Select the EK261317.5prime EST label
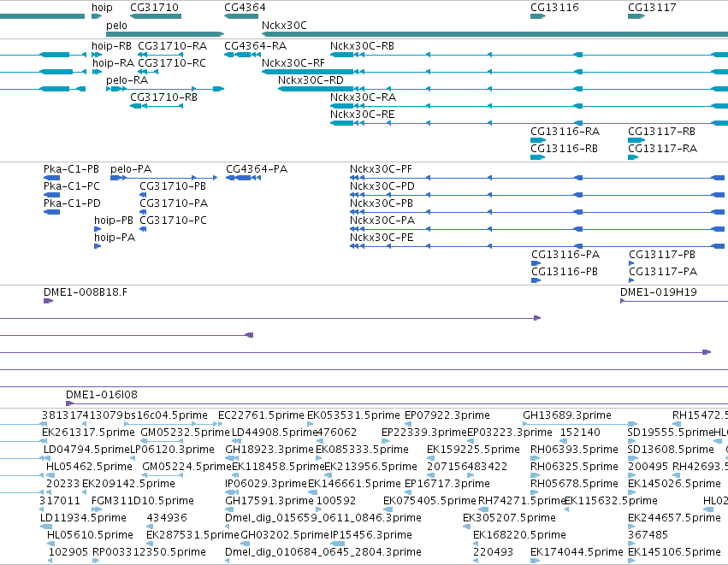This screenshot has height=565, width=728. 88,433
